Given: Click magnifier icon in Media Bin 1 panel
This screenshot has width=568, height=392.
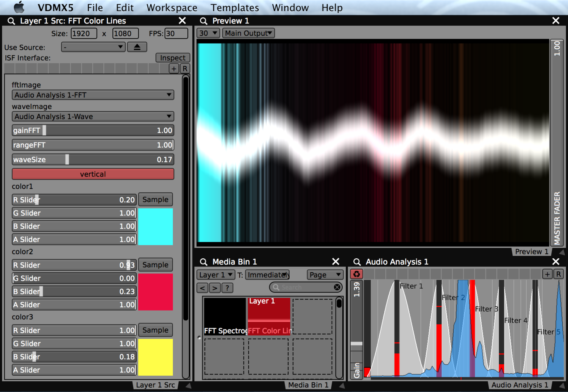Looking at the screenshot, I should pyautogui.click(x=204, y=262).
